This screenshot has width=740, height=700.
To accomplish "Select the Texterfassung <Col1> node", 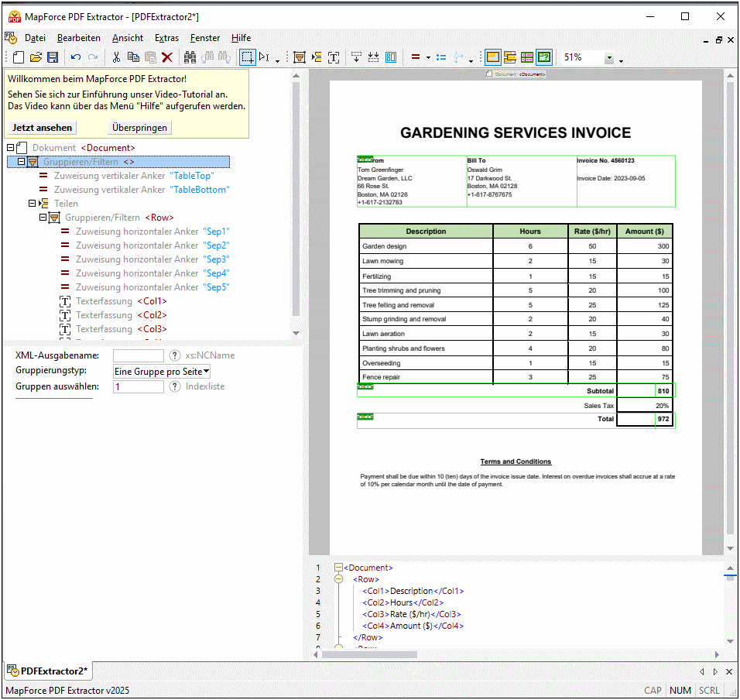I will click(x=113, y=301).
